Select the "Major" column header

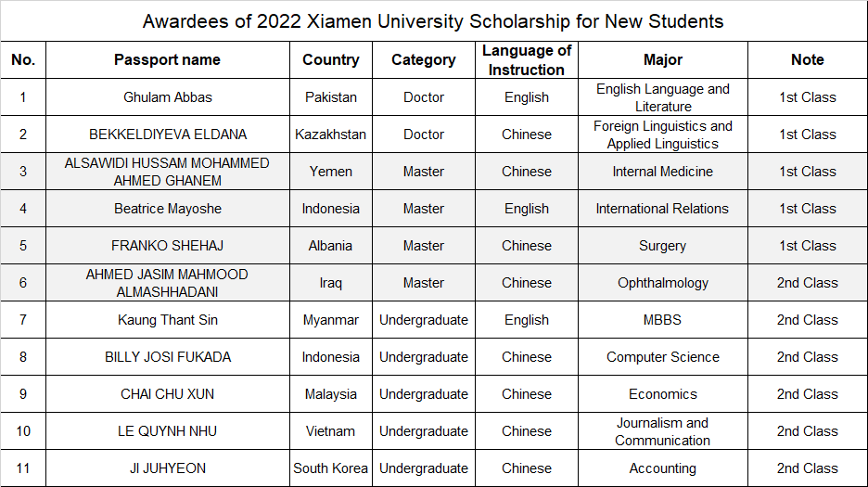(x=662, y=59)
